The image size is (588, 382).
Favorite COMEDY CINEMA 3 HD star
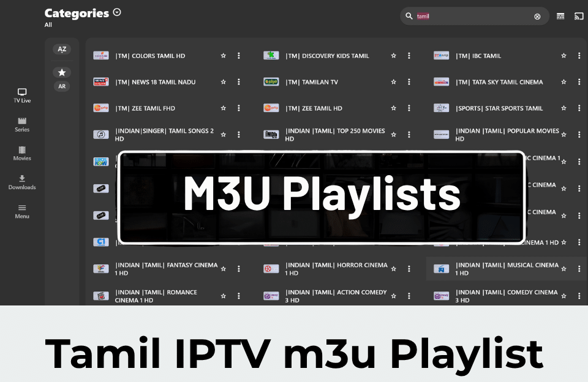point(563,296)
